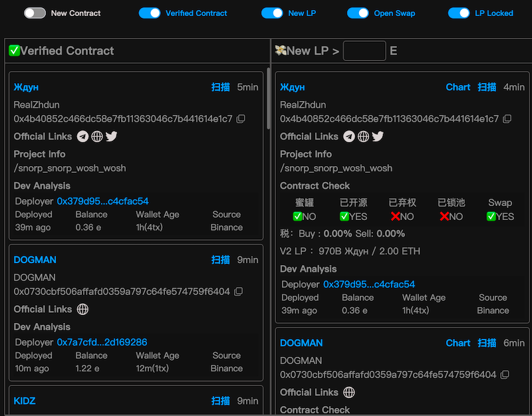Click 扫描 for KIDZ token
Image resolution: width=532 pixels, height=416 pixels.
[221, 401]
